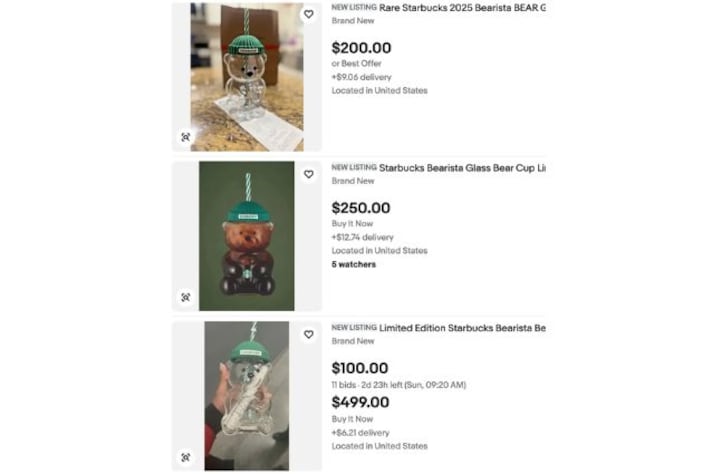Image resolution: width=712 pixels, height=474 pixels.
Task: Click the "5 watchers" label
Action: [354, 265]
